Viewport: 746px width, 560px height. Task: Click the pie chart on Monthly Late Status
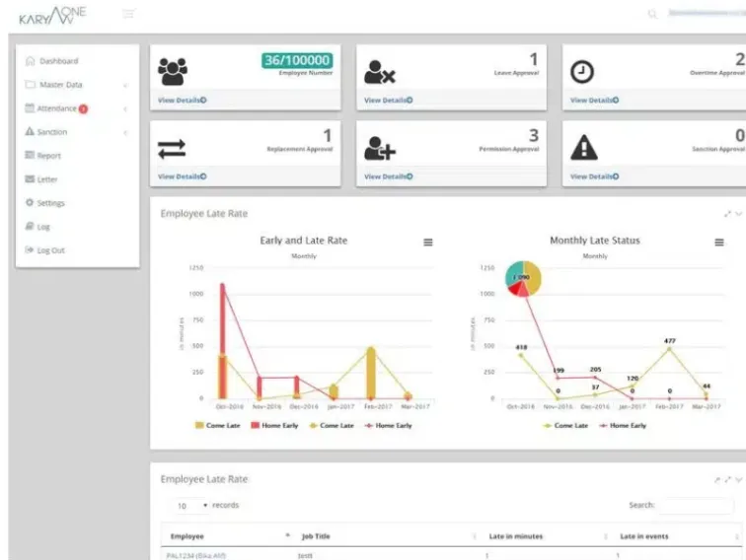tap(523, 279)
